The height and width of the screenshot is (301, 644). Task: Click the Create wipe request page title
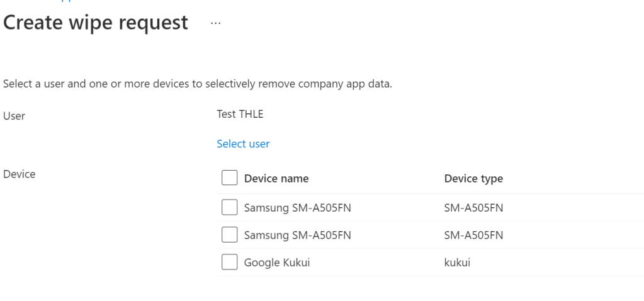tap(96, 23)
